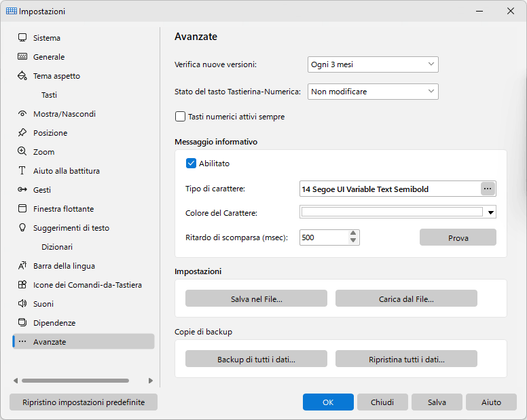The width and height of the screenshot is (527, 420).
Task: Open help with Aiuto button
Action: [491, 402]
